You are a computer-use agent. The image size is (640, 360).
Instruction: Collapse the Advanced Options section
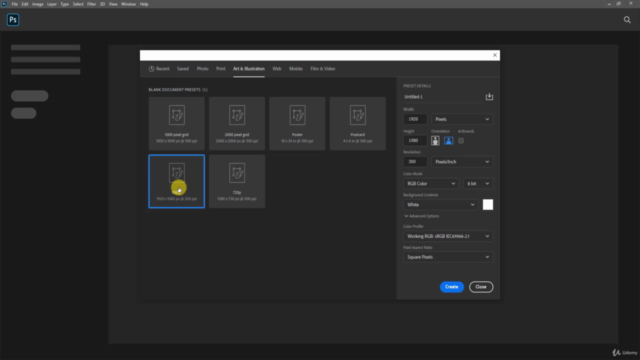422,216
